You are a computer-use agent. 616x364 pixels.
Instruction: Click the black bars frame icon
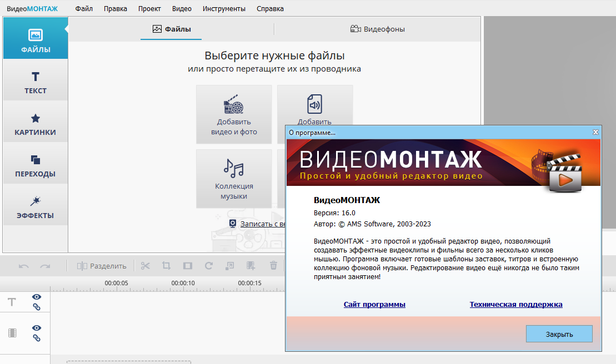click(187, 266)
